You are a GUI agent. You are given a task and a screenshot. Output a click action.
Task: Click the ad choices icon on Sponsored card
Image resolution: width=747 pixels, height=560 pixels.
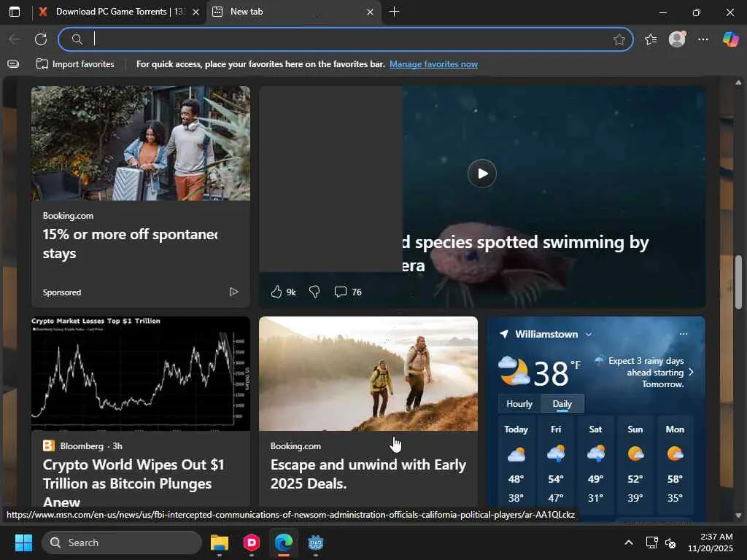pyautogui.click(x=233, y=292)
